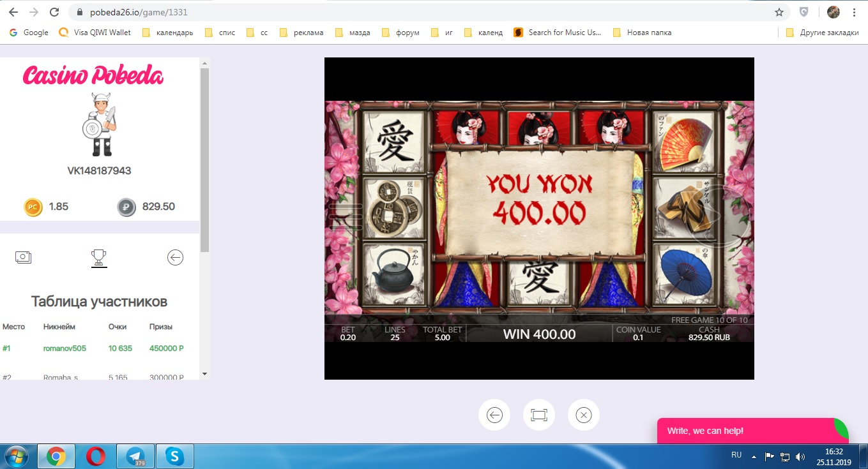Screen dimensions: 868x469
Task: Go forward in the browser
Action: pyautogui.click(x=34, y=12)
